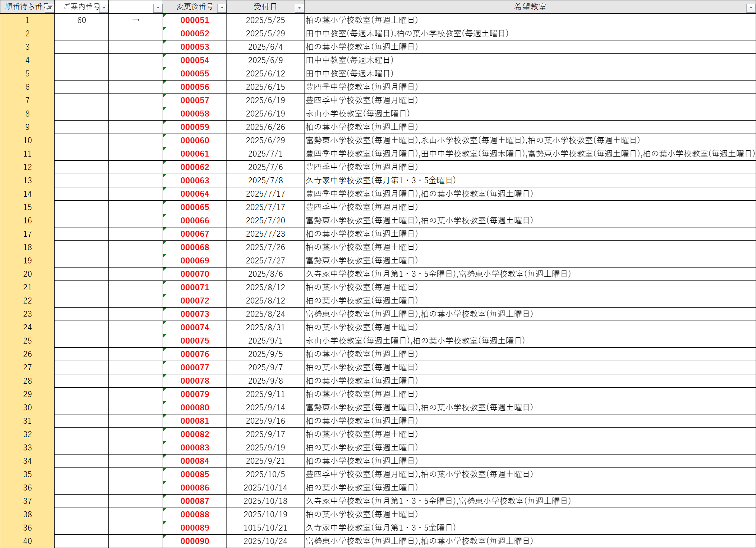The image size is (756, 548).
Task: Click the 希望教室 column header
Action: [x=529, y=7]
